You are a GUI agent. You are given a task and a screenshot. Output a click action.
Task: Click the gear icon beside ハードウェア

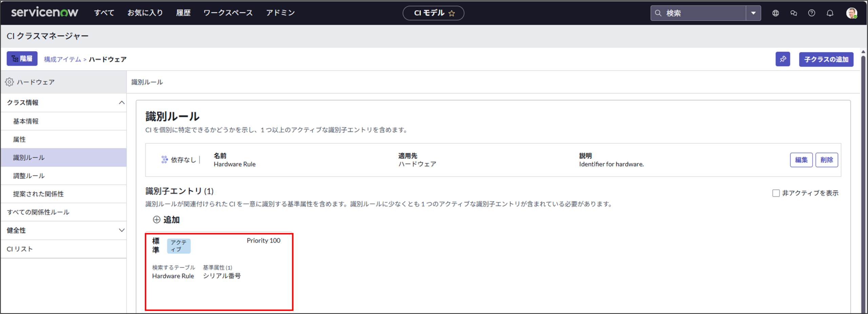click(x=9, y=82)
